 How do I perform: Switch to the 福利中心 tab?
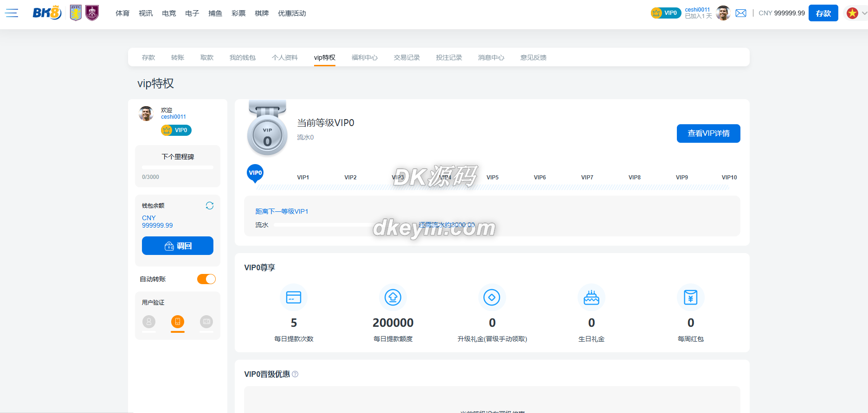pyautogui.click(x=364, y=57)
